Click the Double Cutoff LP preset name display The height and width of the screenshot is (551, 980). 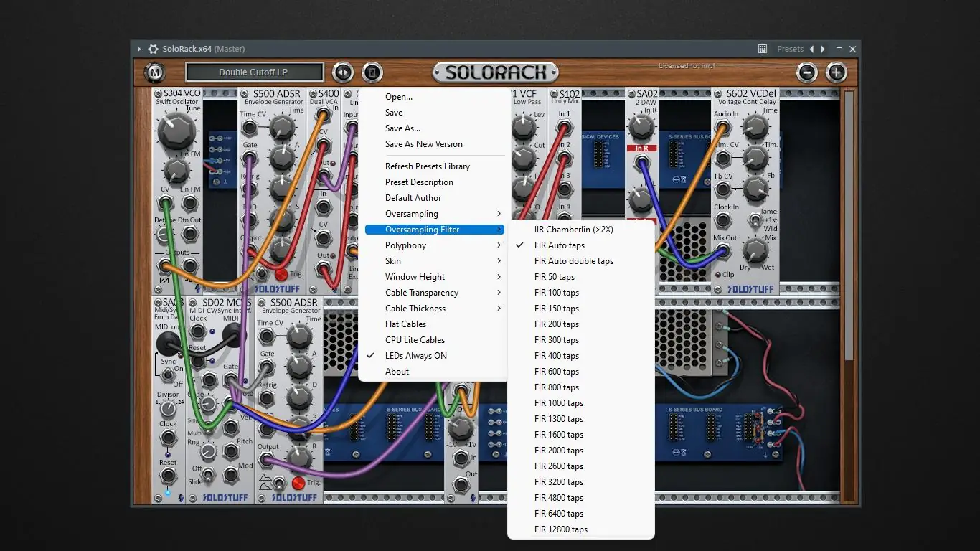click(x=254, y=72)
